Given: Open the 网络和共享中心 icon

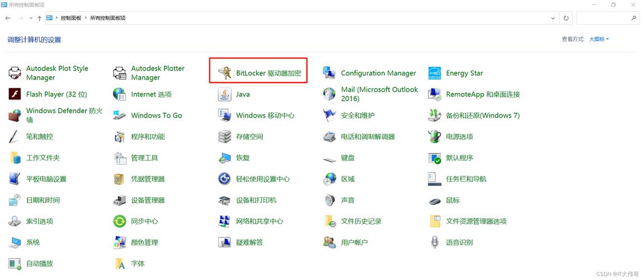Looking at the screenshot, I should [x=225, y=221].
